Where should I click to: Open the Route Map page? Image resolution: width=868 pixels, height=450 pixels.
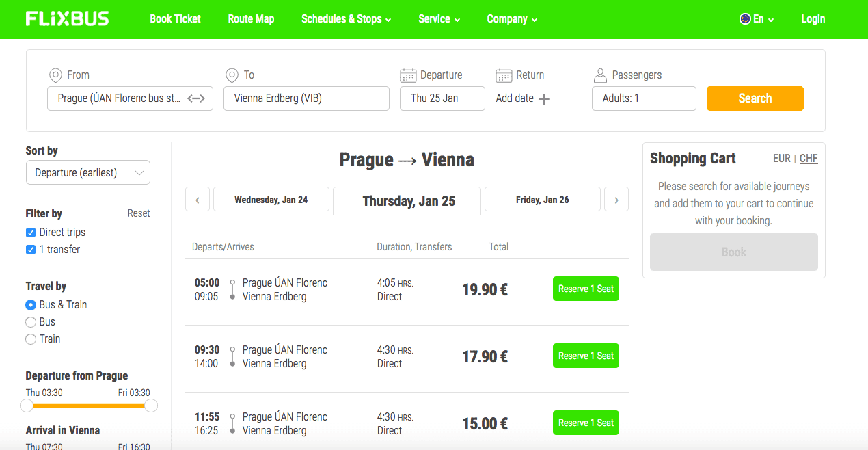(x=251, y=19)
